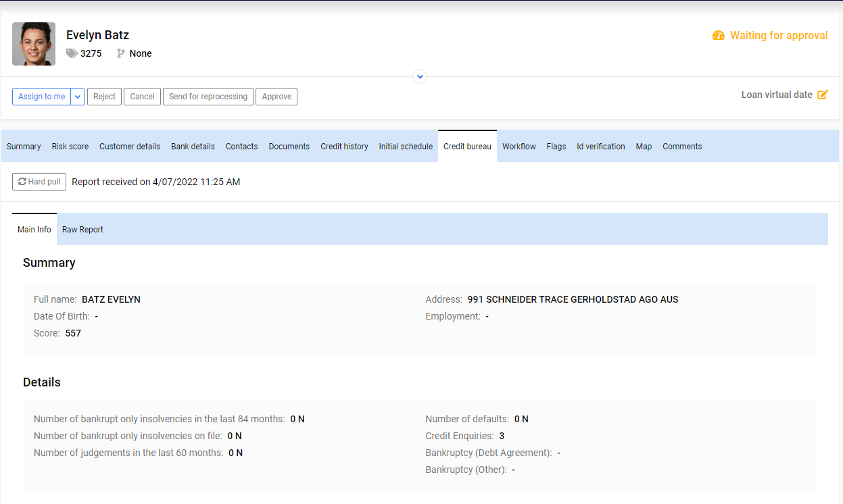The width and height of the screenshot is (843, 504).
Task: Edit the Loan virtual date via pencil icon
Action: (x=823, y=95)
